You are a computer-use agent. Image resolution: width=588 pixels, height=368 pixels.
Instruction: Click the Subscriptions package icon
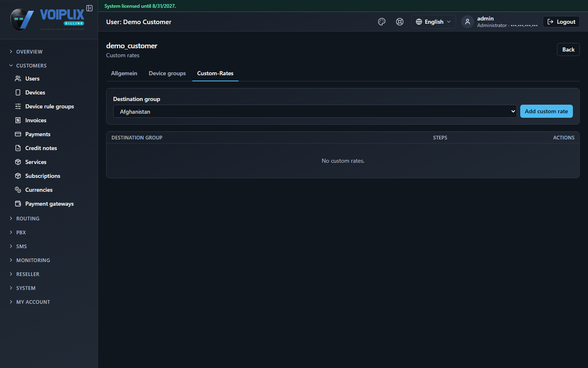[x=18, y=176]
